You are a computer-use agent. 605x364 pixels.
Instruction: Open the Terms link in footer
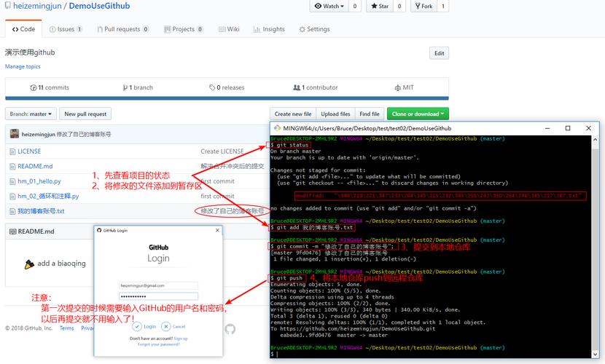(x=67, y=328)
